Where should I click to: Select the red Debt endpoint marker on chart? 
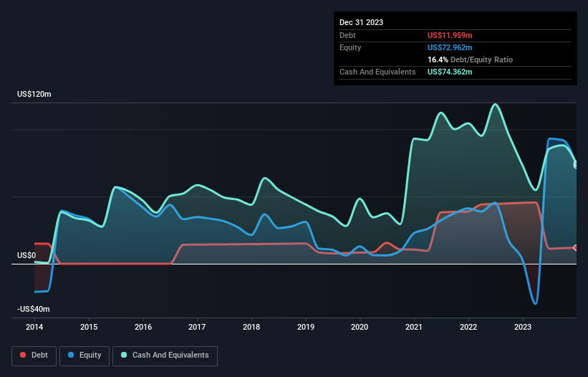[576, 247]
